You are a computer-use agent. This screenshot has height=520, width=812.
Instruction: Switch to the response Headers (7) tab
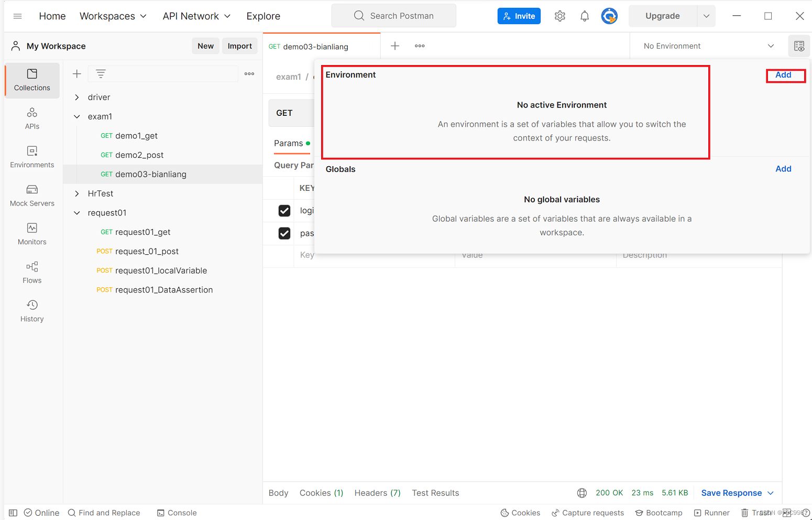click(x=378, y=493)
